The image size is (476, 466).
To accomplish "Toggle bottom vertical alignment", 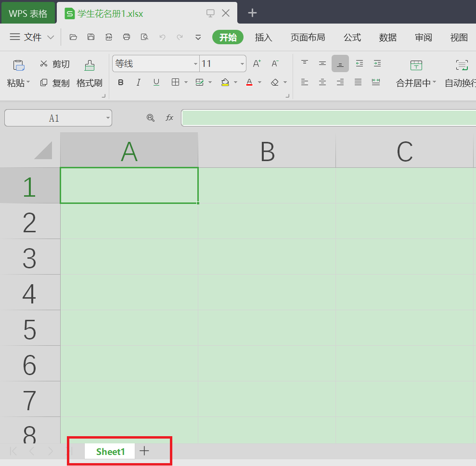I will (x=340, y=63).
